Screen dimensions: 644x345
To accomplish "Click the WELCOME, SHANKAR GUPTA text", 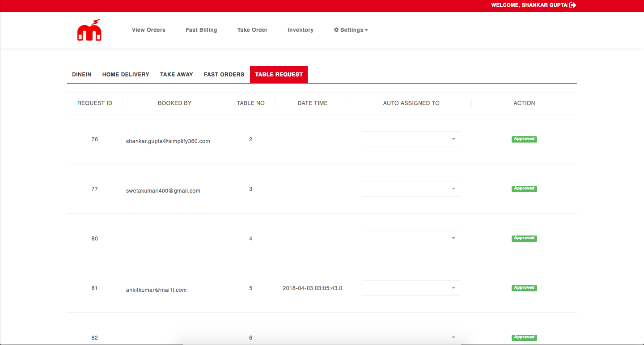I will [x=529, y=5].
